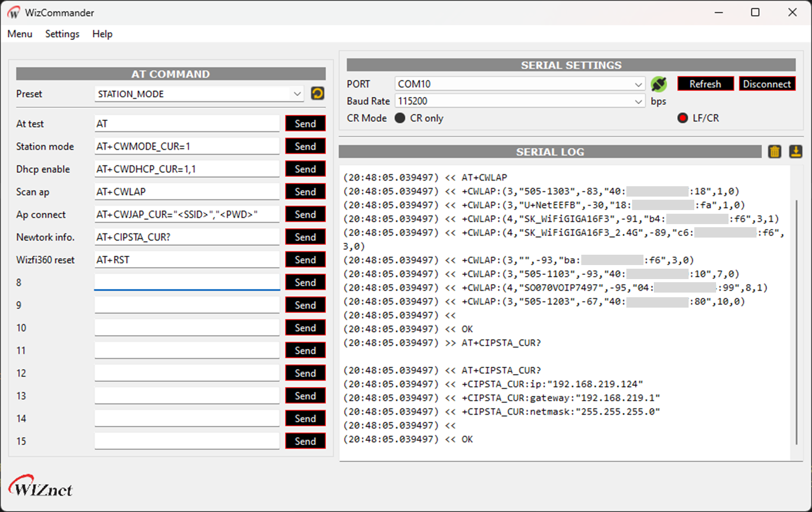Click the preset reset circular arrow icon

click(317, 93)
